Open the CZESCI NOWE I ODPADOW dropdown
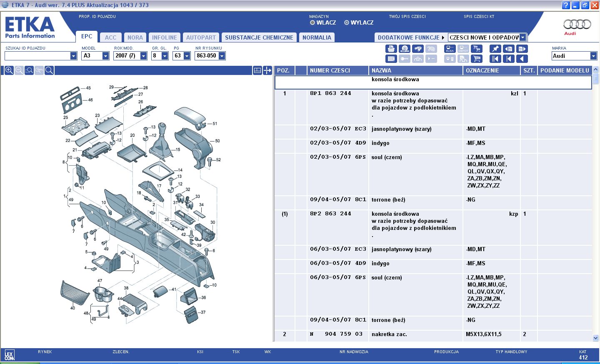 click(522, 37)
